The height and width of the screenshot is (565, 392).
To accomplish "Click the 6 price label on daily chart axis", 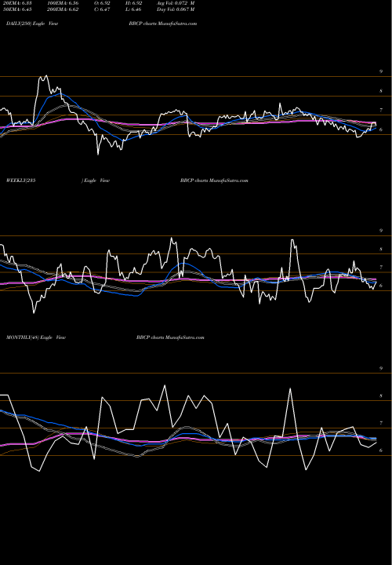I will tap(381, 129).
